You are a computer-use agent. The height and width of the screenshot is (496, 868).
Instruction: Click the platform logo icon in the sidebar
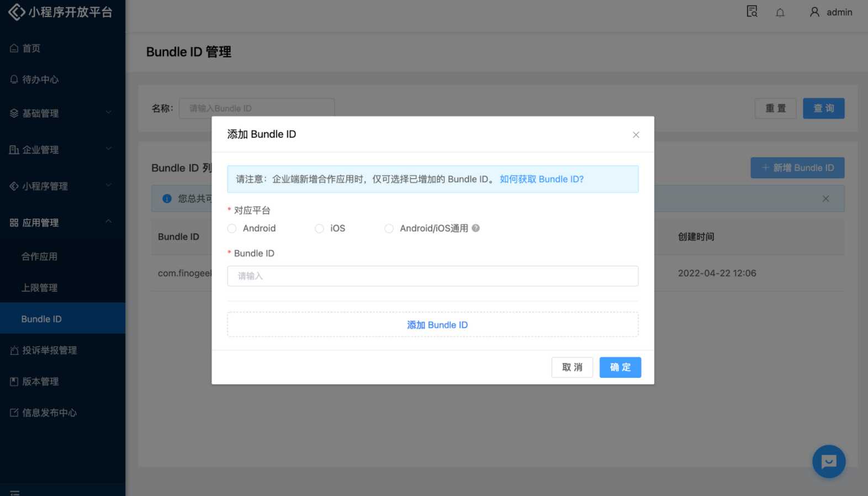[17, 12]
